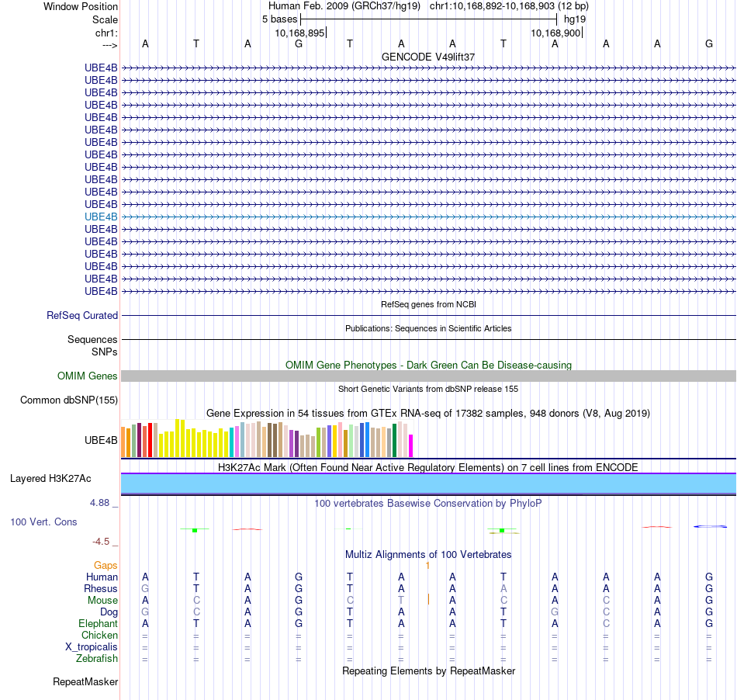Select the SNPs track label
This screenshot has height=700, width=737.
(105, 352)
